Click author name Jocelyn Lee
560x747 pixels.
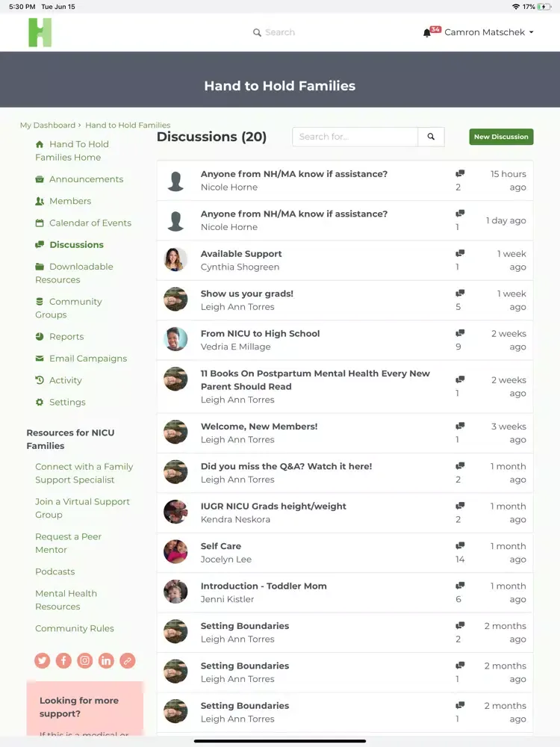pos(225,560)
